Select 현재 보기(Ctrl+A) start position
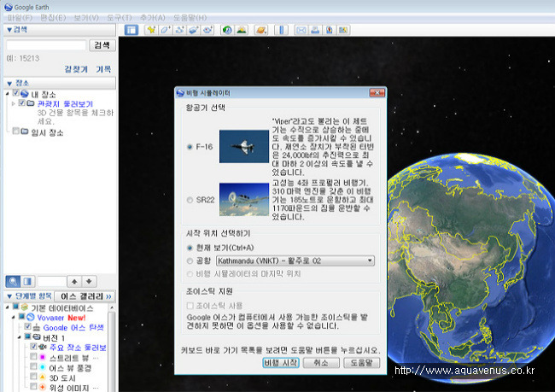 point(190,248)
